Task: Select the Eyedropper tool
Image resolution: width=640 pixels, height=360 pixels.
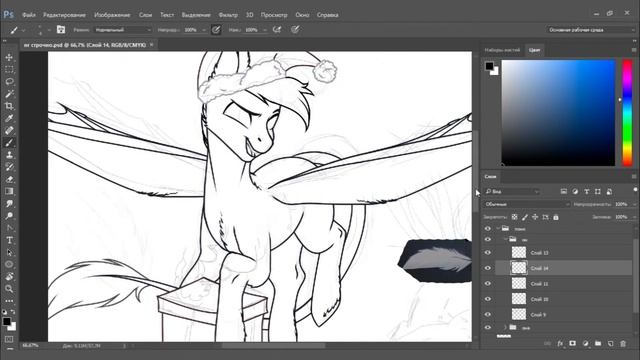Action: 9,118
